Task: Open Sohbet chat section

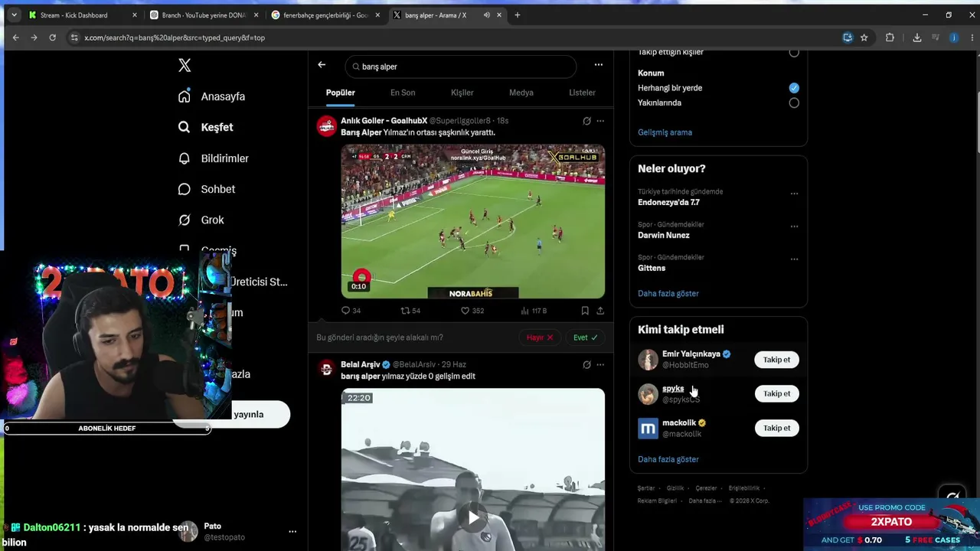Action: click(x=206, y=189)
